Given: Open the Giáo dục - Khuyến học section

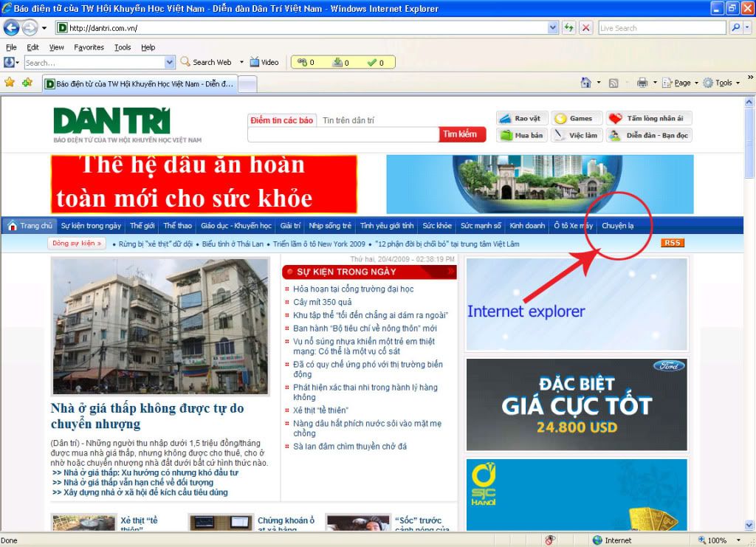Looking at the screenshot, I should pyautogui.click(x=236, y=226).
